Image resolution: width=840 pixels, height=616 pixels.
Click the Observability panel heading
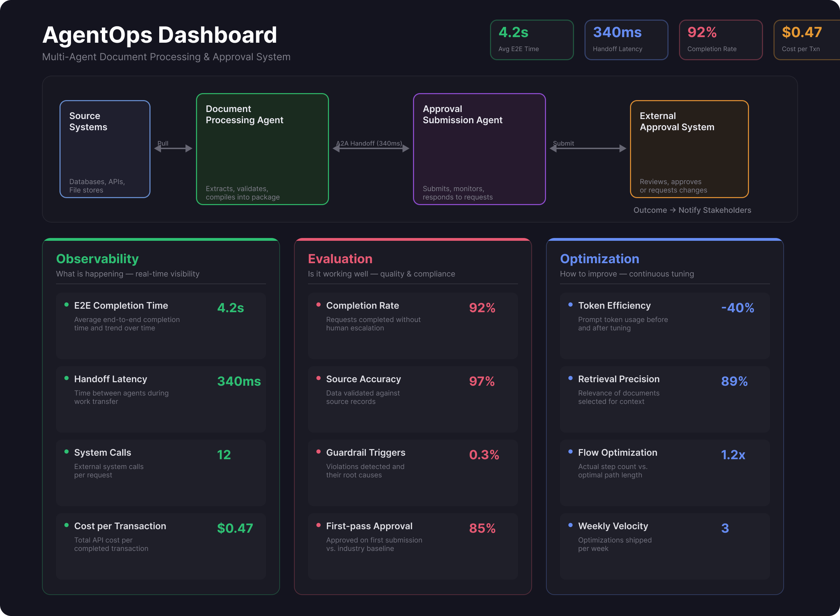97,259
